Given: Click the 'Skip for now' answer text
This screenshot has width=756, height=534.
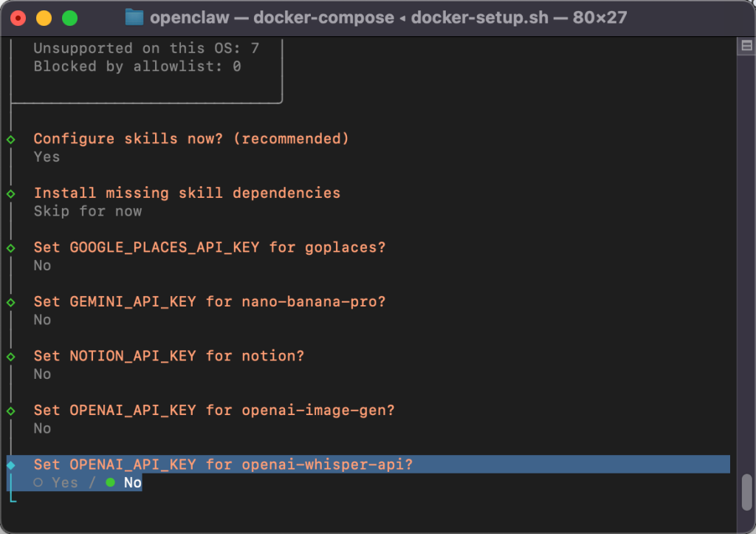Looking at the screenshot, I should [x=90, y=210].
